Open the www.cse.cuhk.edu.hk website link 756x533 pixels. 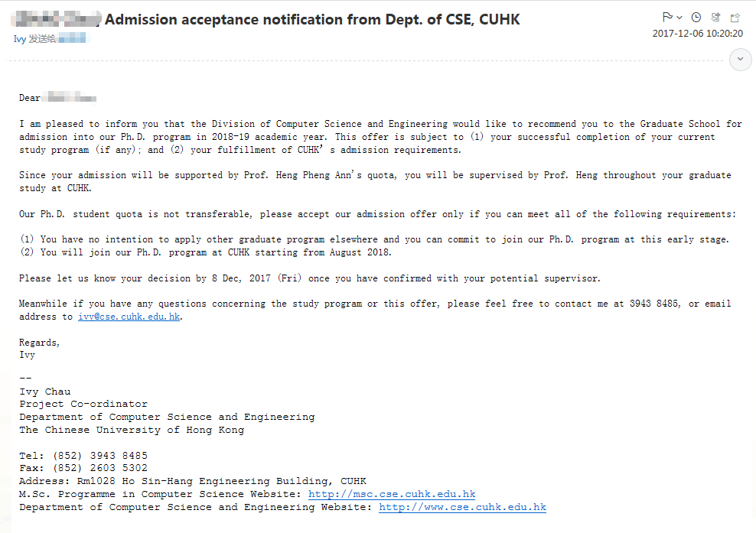(462, 507)
